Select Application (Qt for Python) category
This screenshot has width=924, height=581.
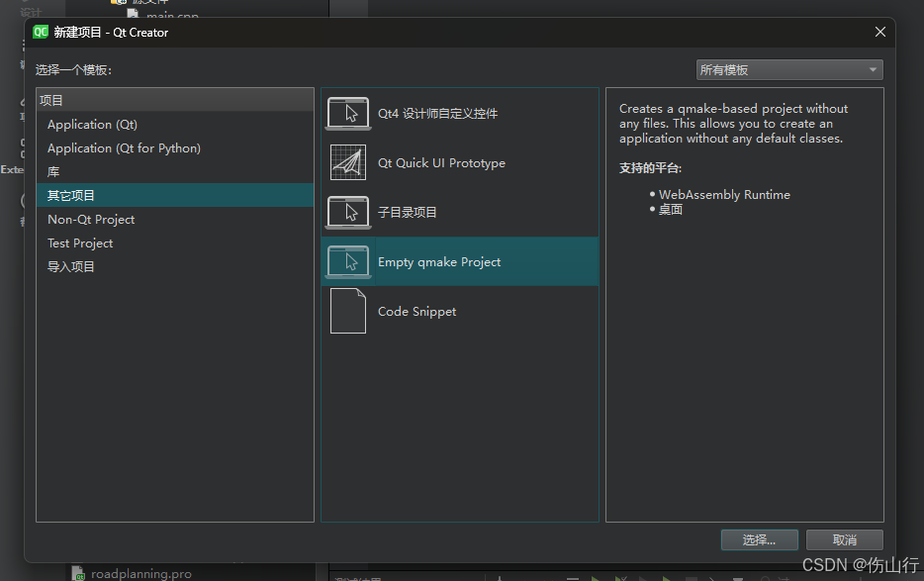click(175, 148)
